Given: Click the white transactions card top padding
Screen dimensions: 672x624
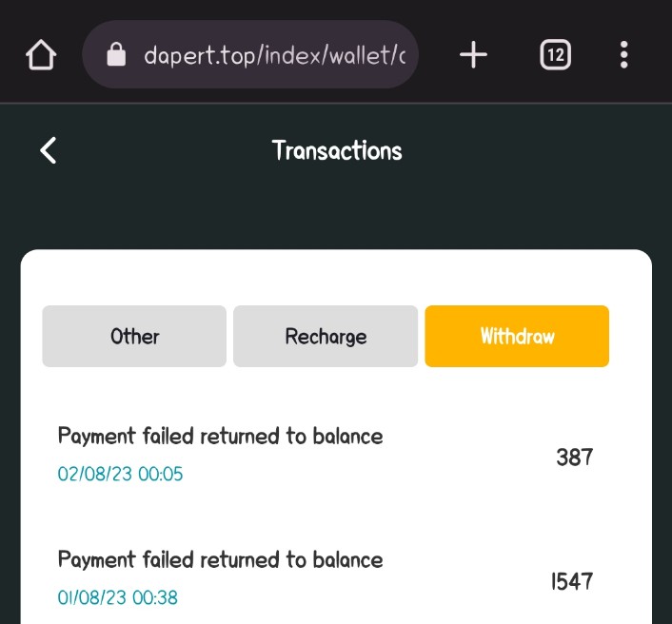Looking at the screenshot, I should click(x=336, y=276).
